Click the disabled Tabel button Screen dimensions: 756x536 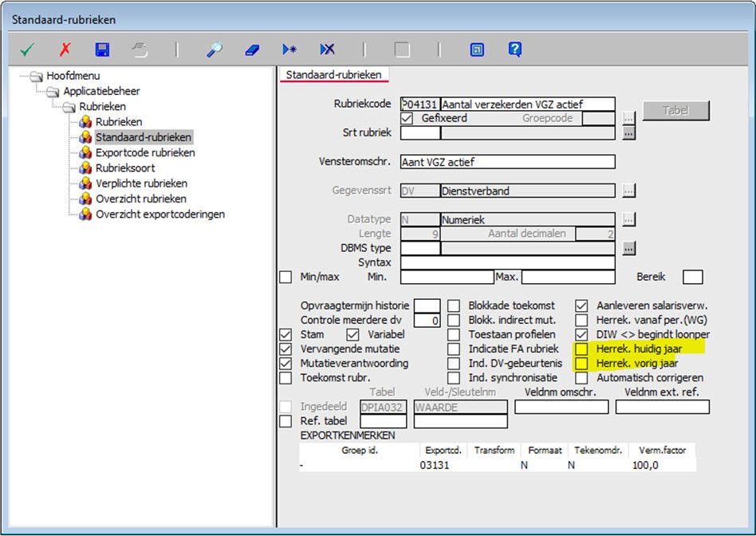(675, 111)
